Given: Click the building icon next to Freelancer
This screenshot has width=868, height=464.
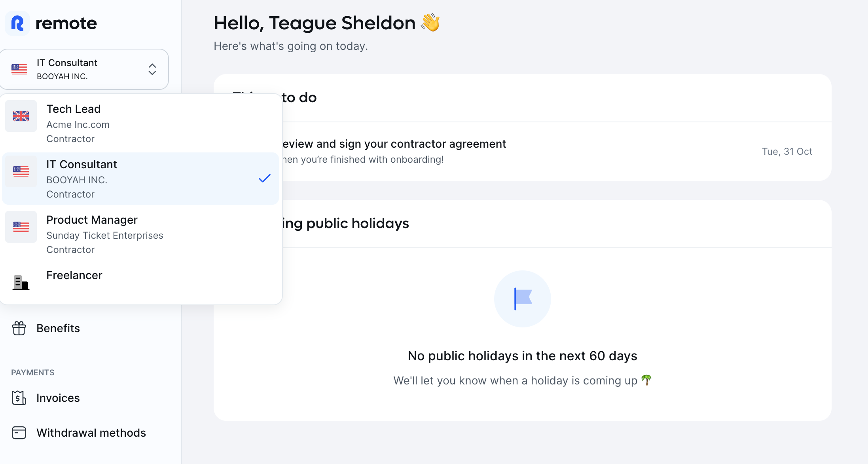Looking at the screenshot, I should coord(21,282).
